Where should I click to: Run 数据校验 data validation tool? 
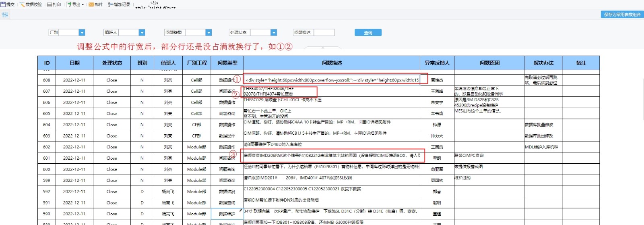[x=22, y=4]
